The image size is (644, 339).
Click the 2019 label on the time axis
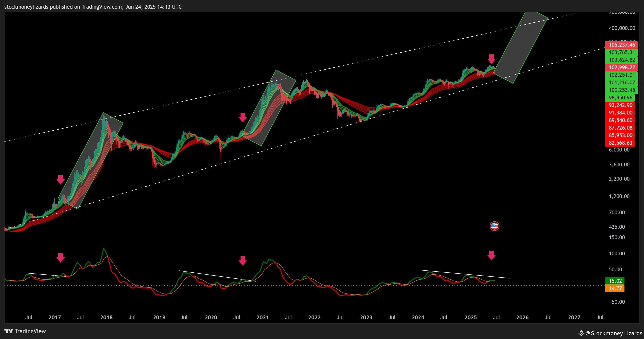159,317
